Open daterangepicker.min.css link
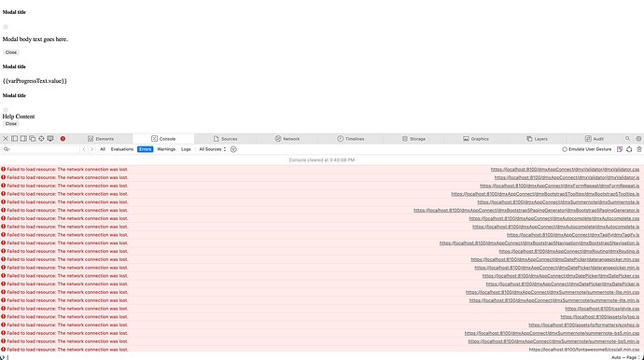644x360 pixels. coord(555,259)
